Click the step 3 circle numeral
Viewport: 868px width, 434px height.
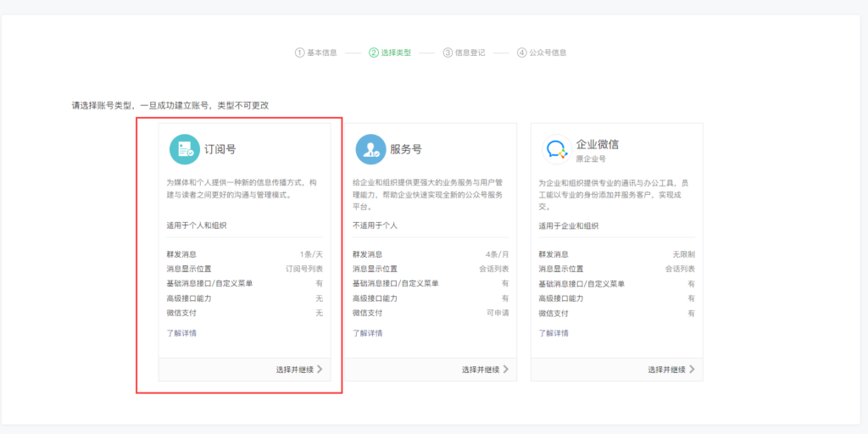(x=448, y=53)
